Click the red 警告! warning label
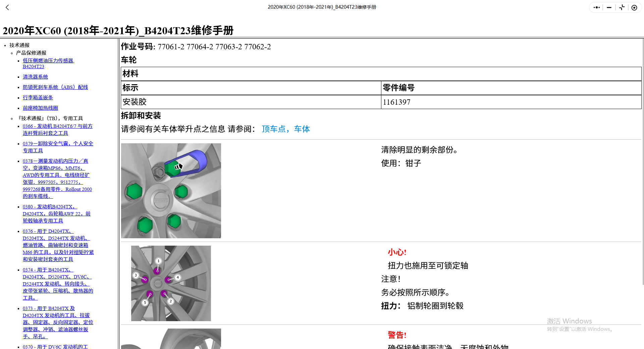This screenshot has height=349, width=644. point(397,335)
